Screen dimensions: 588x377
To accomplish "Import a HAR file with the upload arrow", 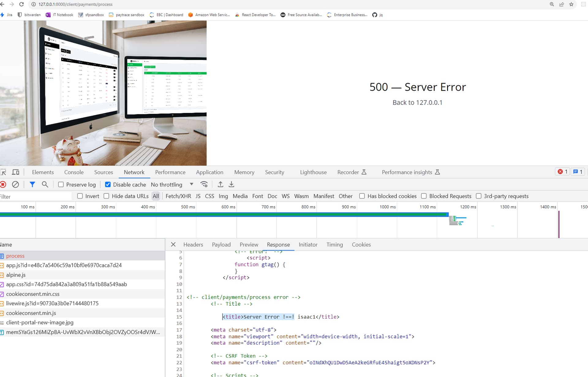I will point(220,185).
